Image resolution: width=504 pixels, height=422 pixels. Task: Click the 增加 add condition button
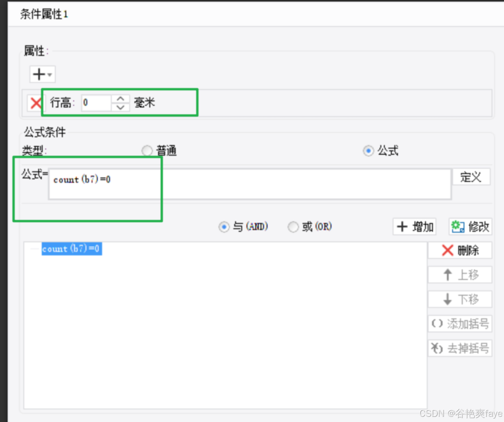pyautogui.click(x=415, y=227)
